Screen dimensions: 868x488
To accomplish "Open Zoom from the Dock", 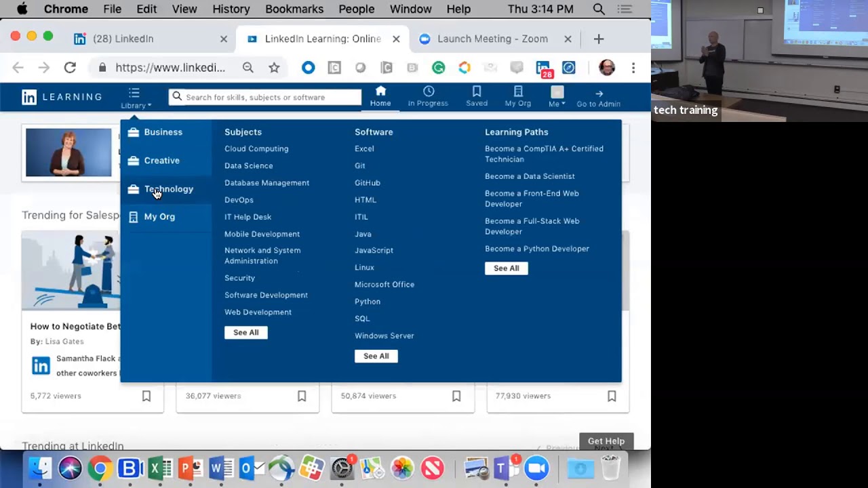I will [x=536, y=468].
